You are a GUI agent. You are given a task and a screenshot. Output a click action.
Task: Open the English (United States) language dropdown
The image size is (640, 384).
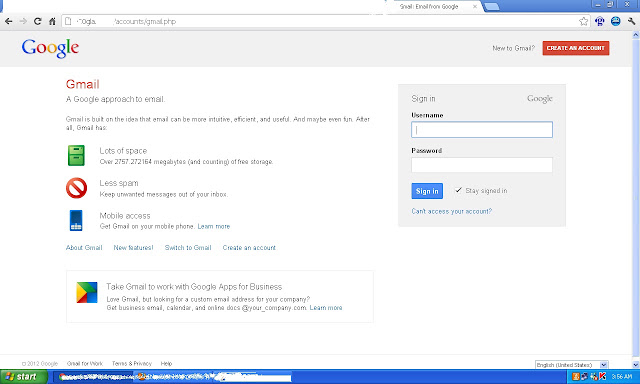point(571,365)
